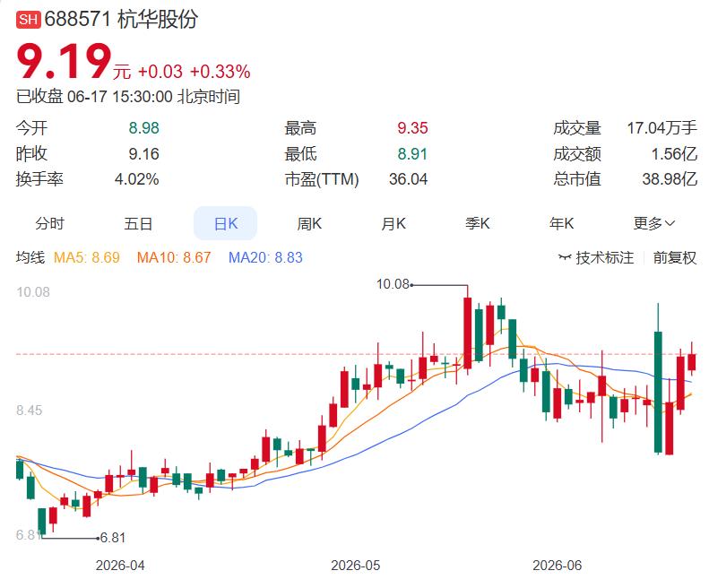709x588 pixels.
Task: Click the 2026-05 date axis label
Action: point(356,566)
